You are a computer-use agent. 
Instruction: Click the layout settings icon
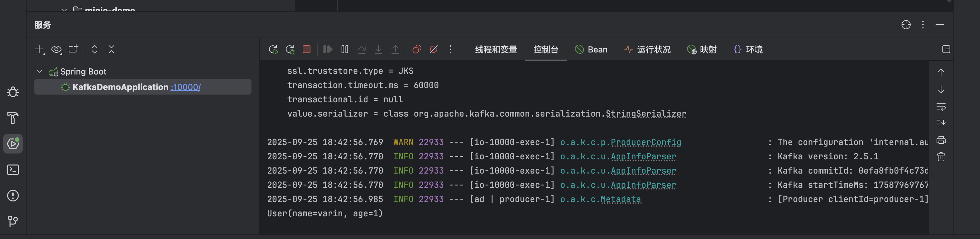coord(946,50)
